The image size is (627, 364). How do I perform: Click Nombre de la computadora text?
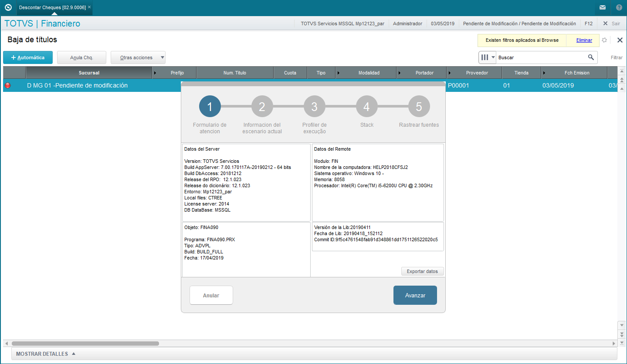(x=361, y=167)
